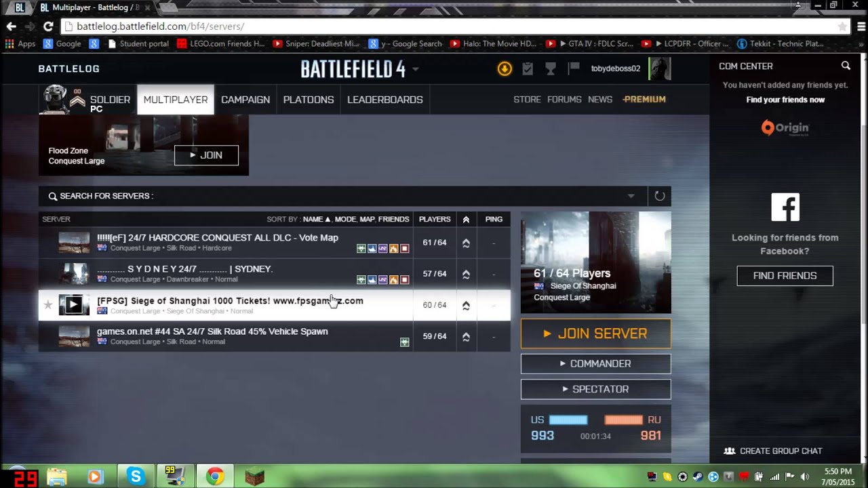Sort by the Premium rank column header
Viewport: 868px width, 488px height.
(x=466, y=219)
